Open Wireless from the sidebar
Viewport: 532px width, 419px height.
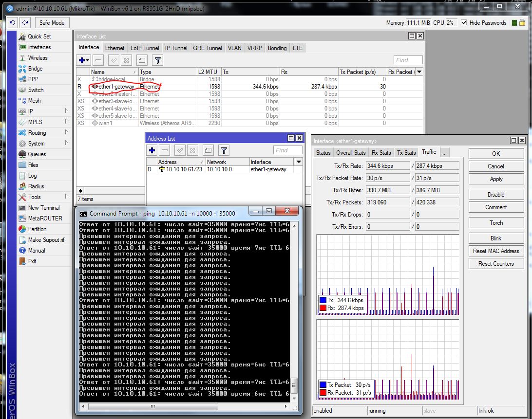coord(38,58)
